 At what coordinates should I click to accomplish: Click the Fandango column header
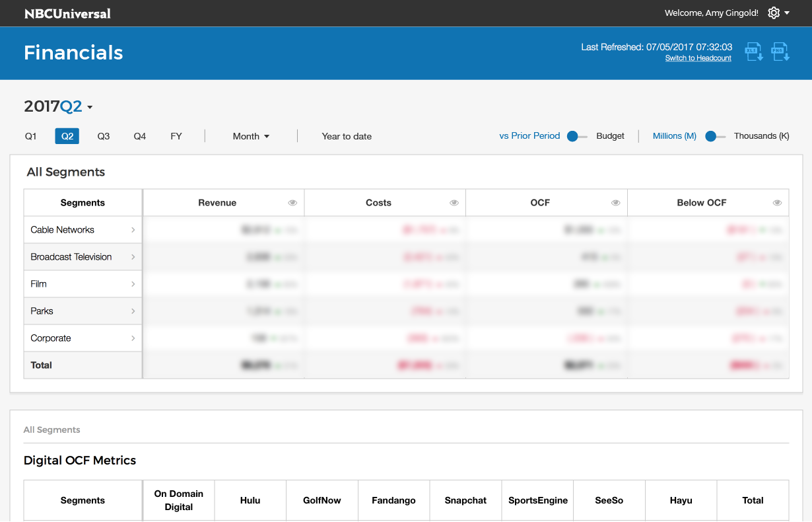393,500
